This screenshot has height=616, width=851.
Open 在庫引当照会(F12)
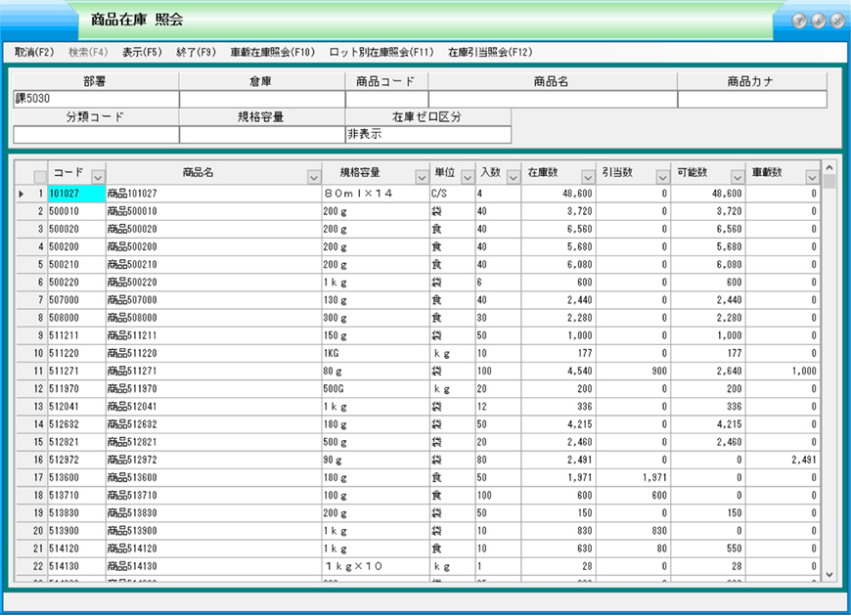[x=490, y=52]
